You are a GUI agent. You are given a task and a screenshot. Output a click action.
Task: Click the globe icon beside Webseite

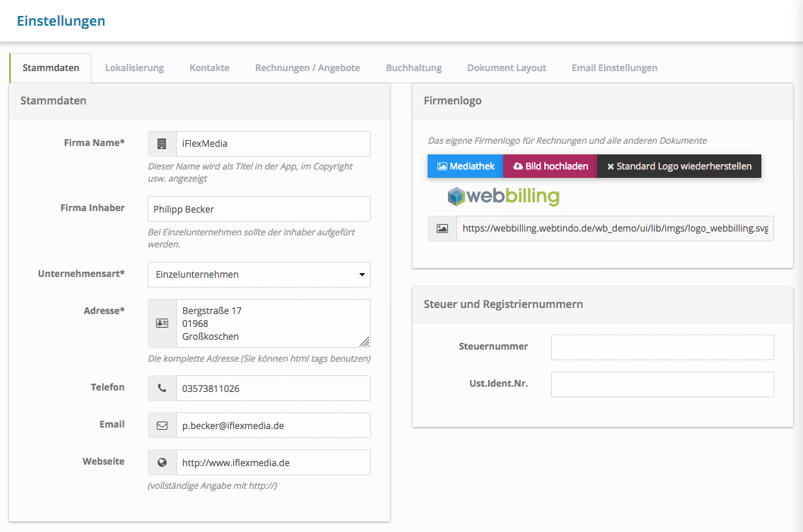[162, 462]
